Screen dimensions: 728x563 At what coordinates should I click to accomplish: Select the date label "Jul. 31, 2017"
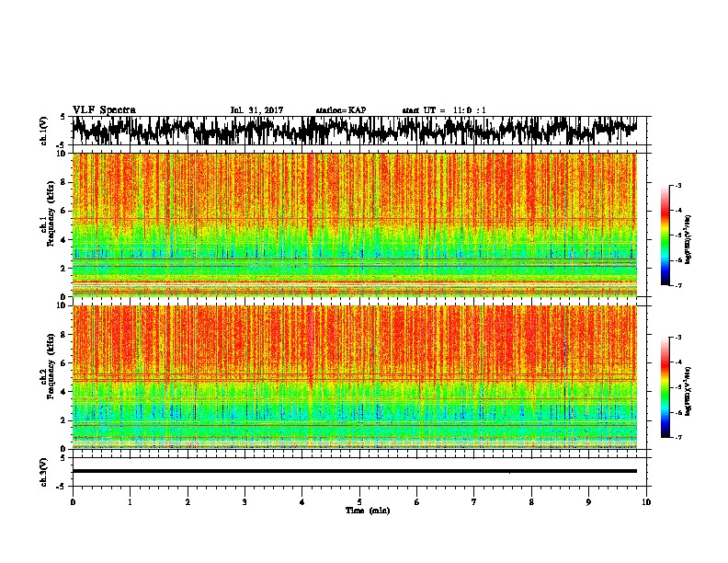256,110
